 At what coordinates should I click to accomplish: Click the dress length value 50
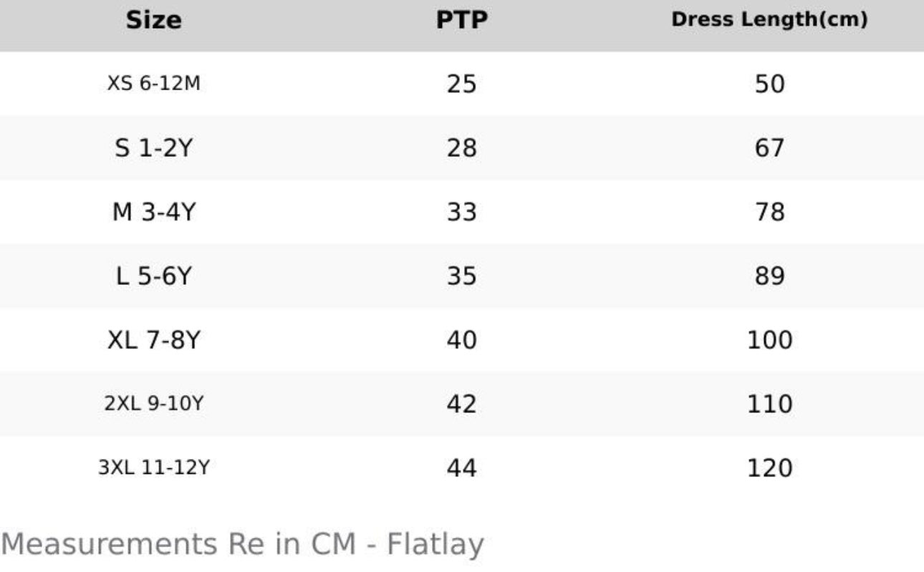(769, 84)
